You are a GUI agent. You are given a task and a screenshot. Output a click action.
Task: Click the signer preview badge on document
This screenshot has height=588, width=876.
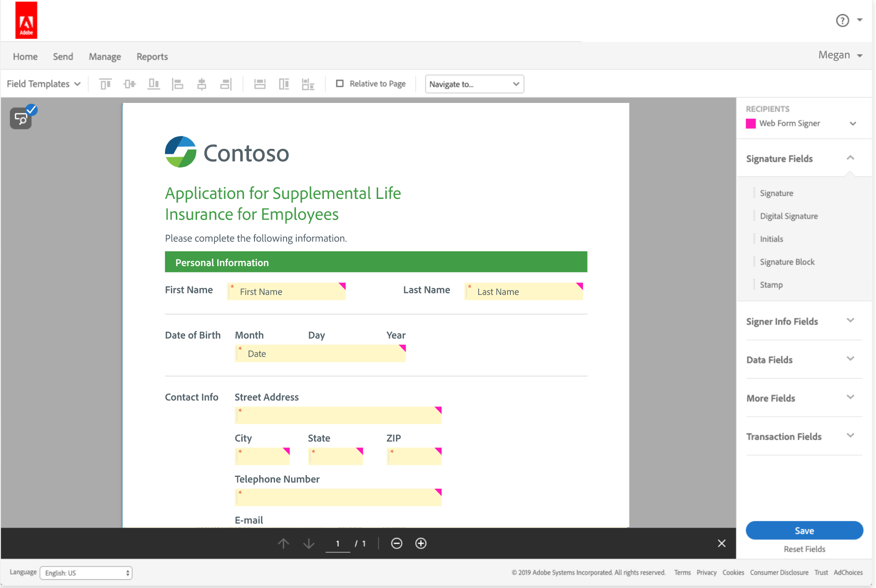tap(21, 118)
